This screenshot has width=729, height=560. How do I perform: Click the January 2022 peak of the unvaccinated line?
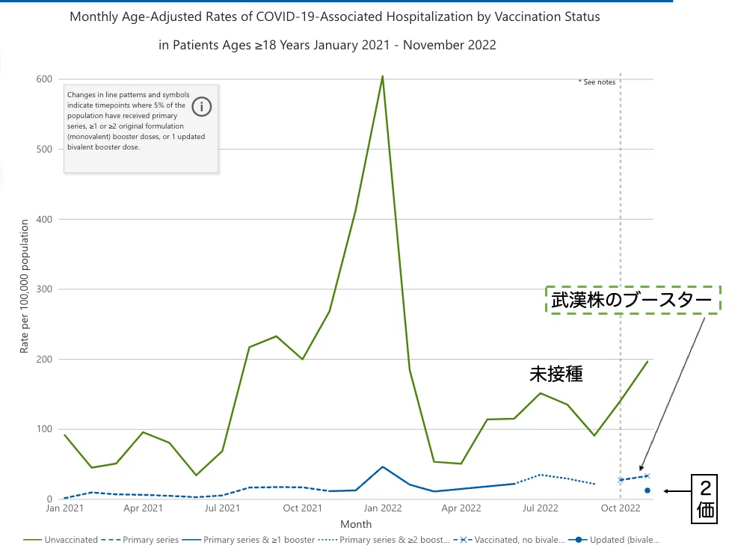tap(383, 77)
